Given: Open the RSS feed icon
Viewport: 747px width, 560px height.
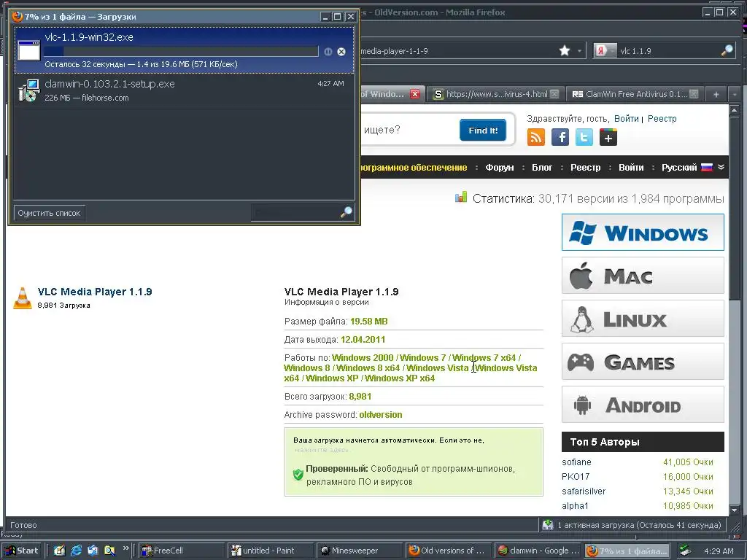Looking at the screenshot, I should point(536,137).
